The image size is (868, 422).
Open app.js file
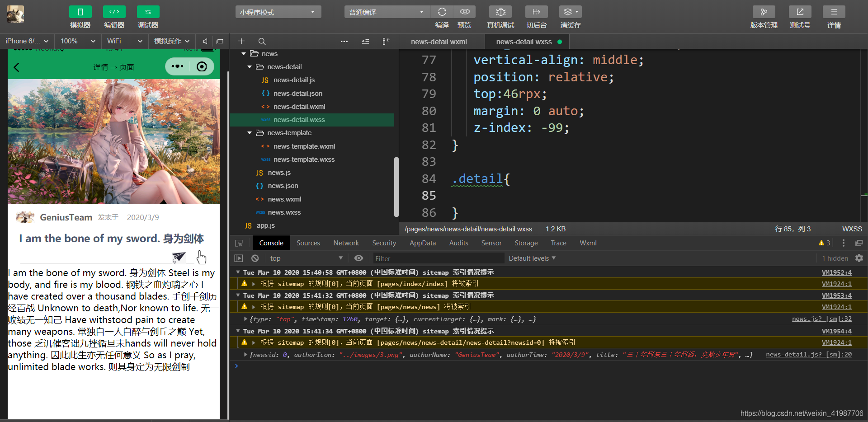pos(265,225)
